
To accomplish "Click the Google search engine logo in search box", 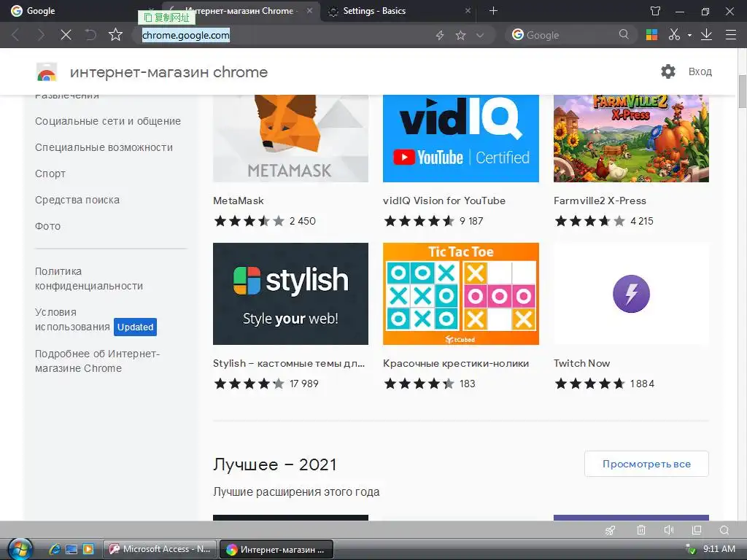I will [x=517, y=34].
